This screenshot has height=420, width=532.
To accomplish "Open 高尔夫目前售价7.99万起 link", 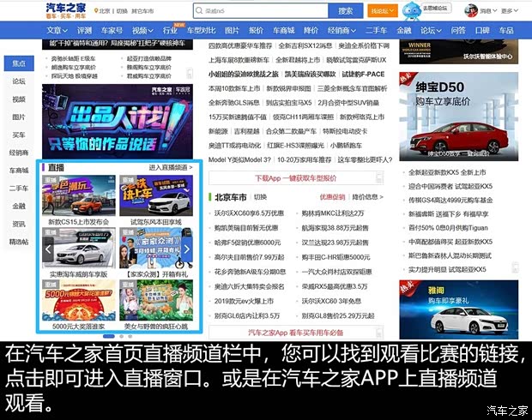I will tap(249, 257).
